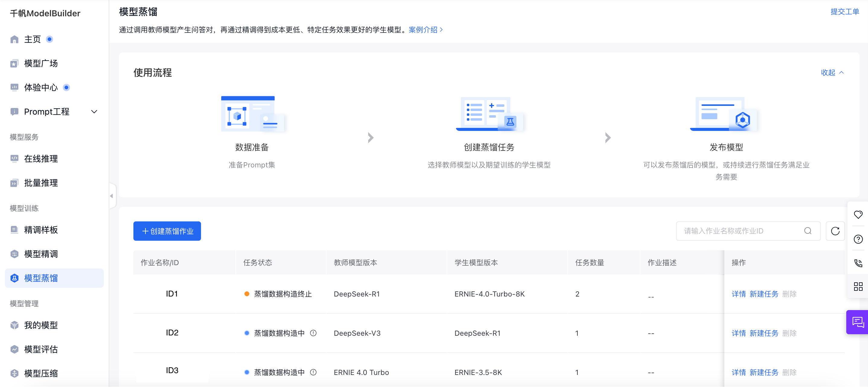Click 删除 for job ID3

pyautogui.click(x=789, y=372)
